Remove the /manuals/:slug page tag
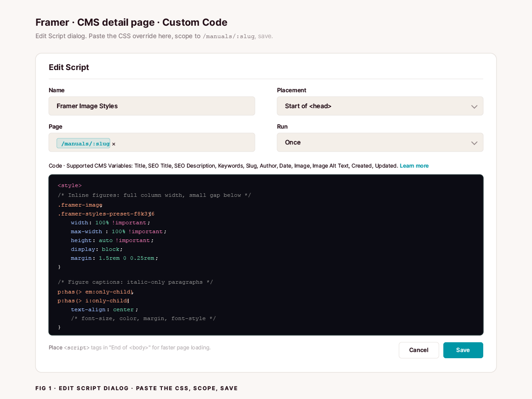Screen dimensions: 532x399 tap(113, 144)
